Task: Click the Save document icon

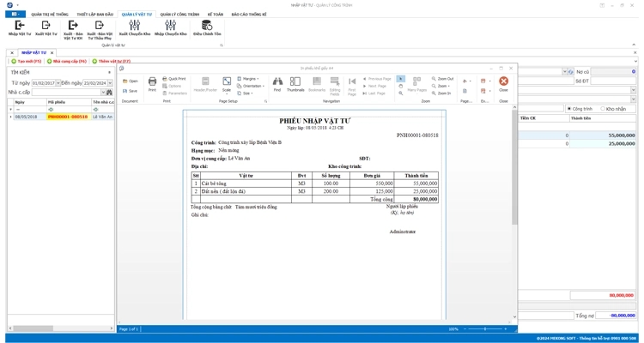Action: [130, 91]
